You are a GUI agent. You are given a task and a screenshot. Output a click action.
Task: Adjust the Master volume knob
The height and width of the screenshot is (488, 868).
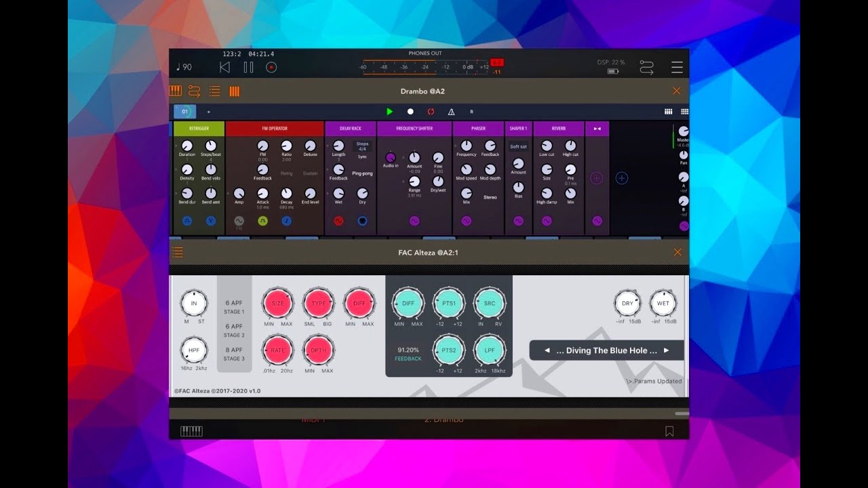[x=684, y=131]
